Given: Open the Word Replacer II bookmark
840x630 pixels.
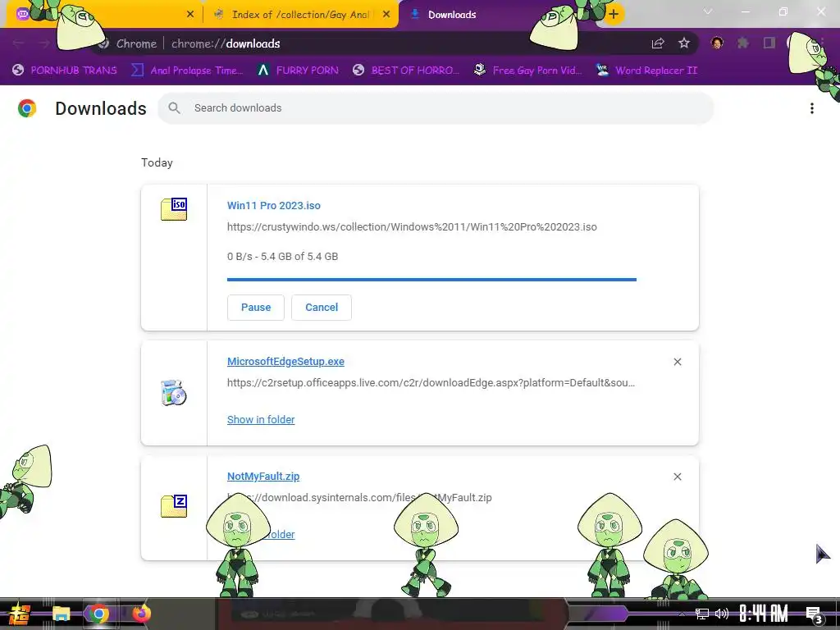Looking at the screenshot, I should click(646, 71).
